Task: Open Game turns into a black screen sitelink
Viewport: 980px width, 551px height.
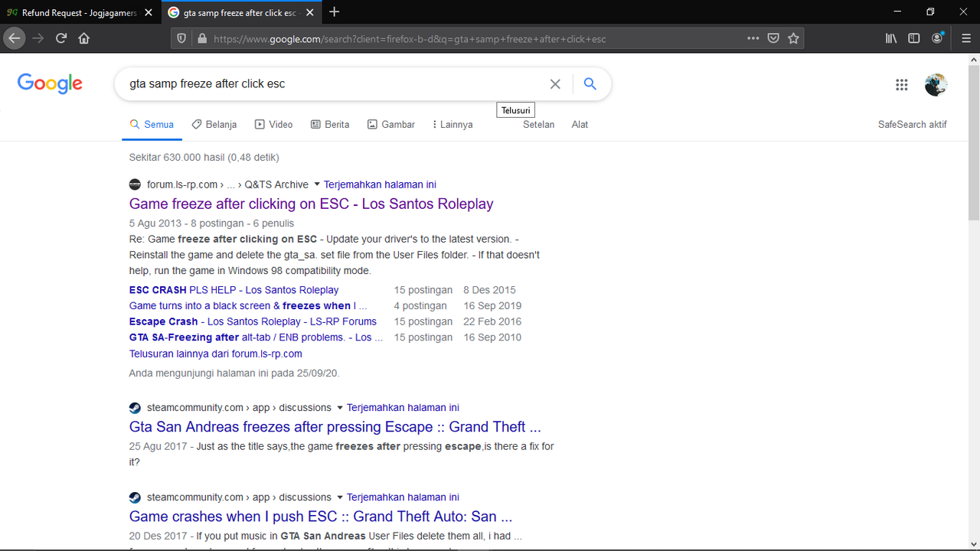Action: click(x=248, y=305)
